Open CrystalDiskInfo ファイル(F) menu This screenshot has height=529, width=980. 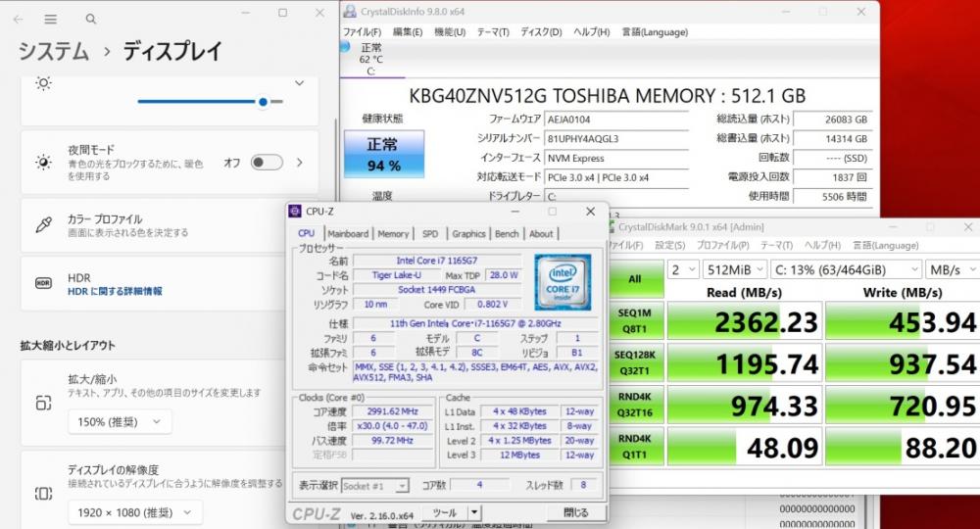(362, 32)
